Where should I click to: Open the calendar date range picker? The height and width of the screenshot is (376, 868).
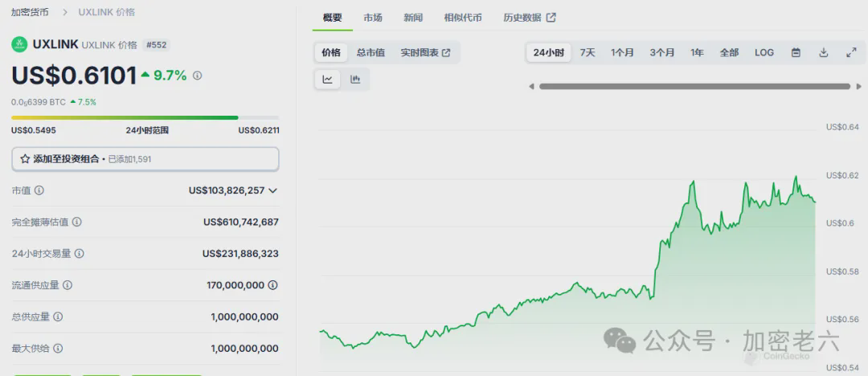(x=796, y=52)
